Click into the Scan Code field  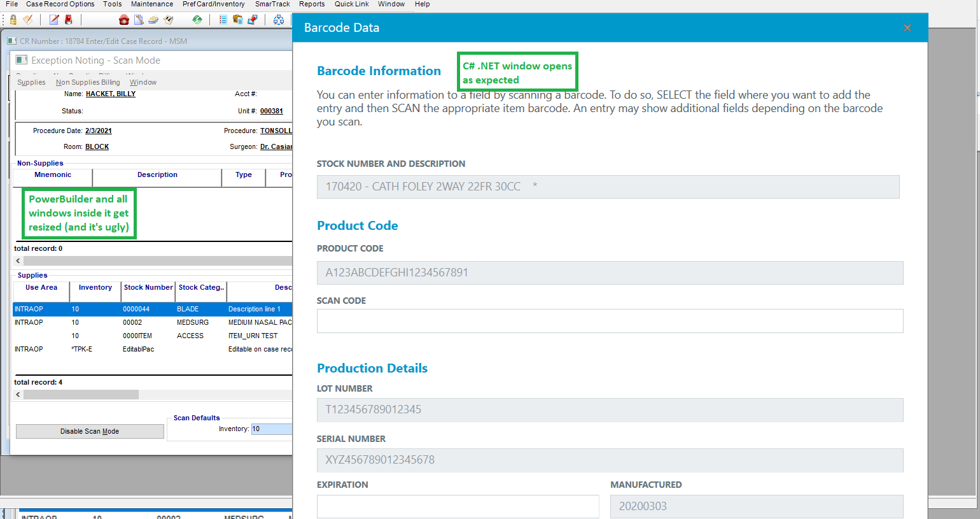click(610, 321)
